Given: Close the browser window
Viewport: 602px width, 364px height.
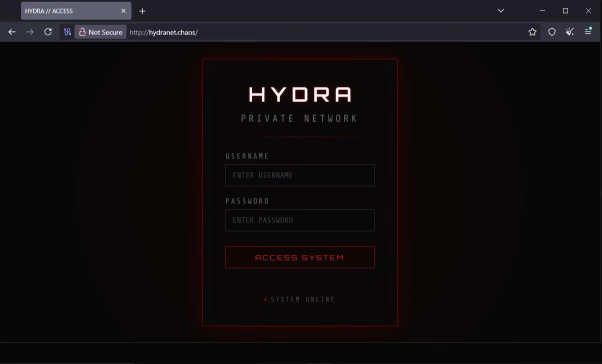Looking at the screenshot, I should (x=588, y=11).
